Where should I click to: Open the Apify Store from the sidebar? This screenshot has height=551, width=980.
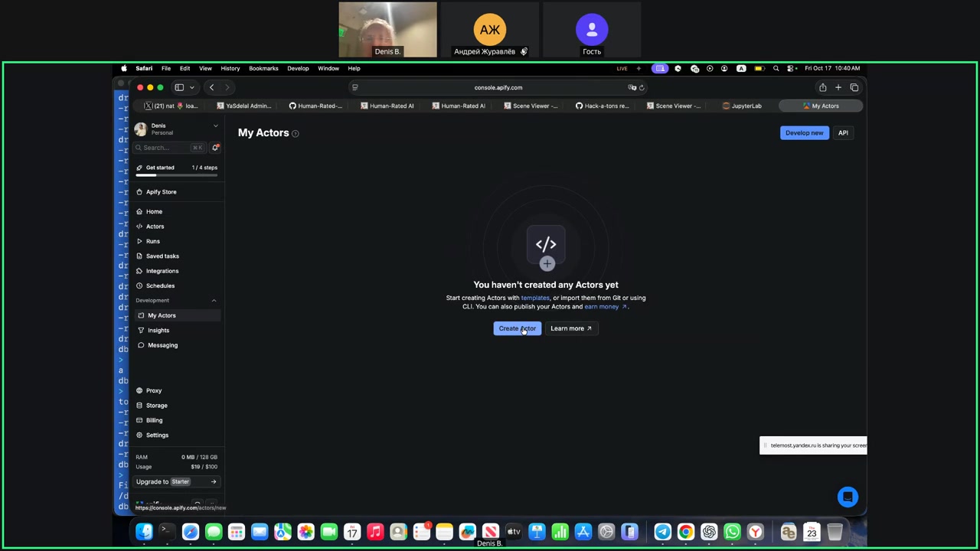click(161, 192)
